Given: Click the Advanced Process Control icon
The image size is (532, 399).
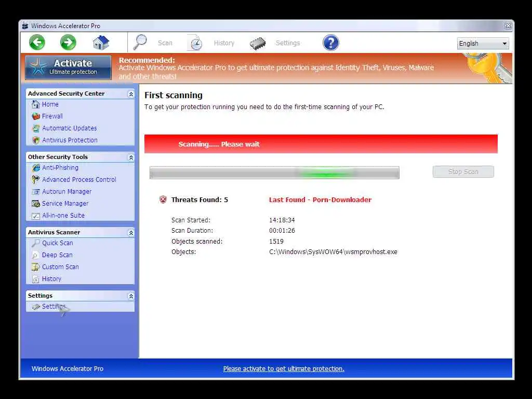Looking at the screenshot, I should coord(36,179).
